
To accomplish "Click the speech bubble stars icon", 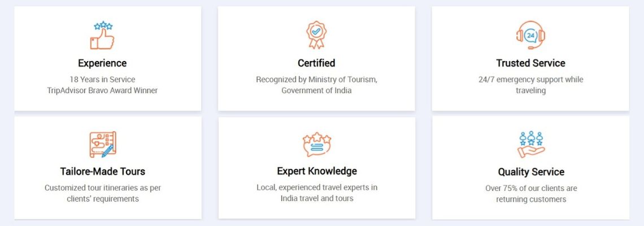I will coord(317,145).
